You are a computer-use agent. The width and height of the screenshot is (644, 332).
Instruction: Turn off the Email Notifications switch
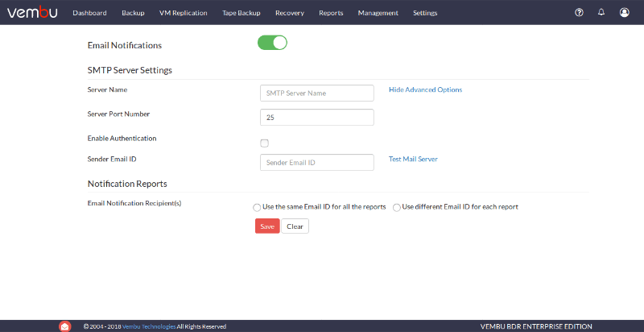point(272,43)
